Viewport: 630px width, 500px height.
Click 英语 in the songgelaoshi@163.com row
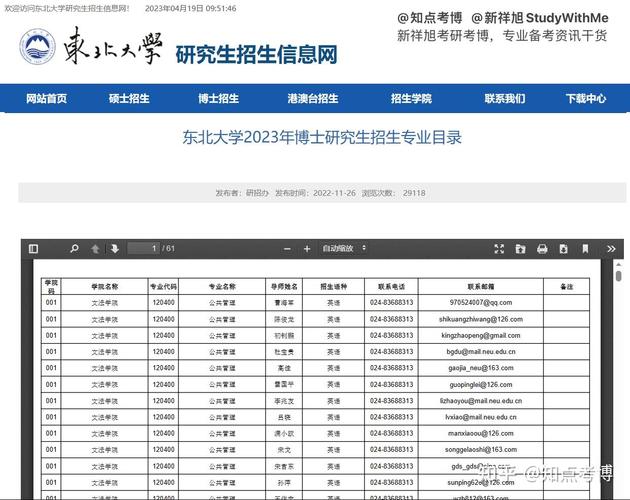333,450
